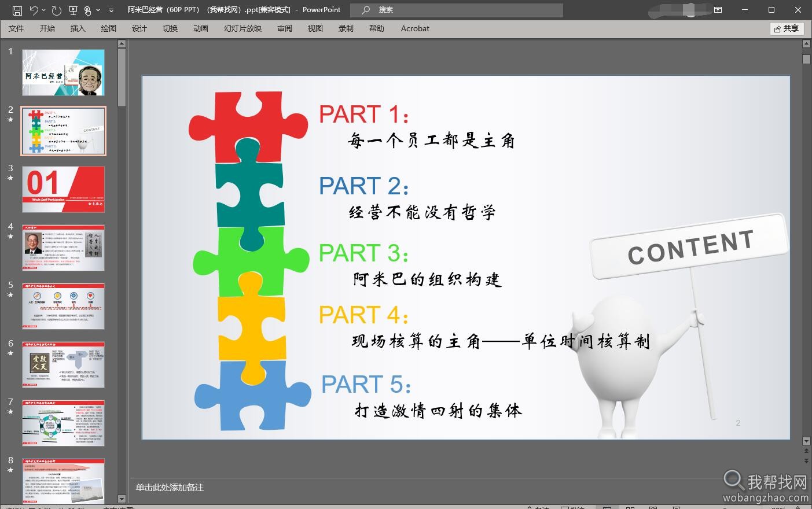Switch to the 插入 ribbon tab
812x509 pixels.
78,28
